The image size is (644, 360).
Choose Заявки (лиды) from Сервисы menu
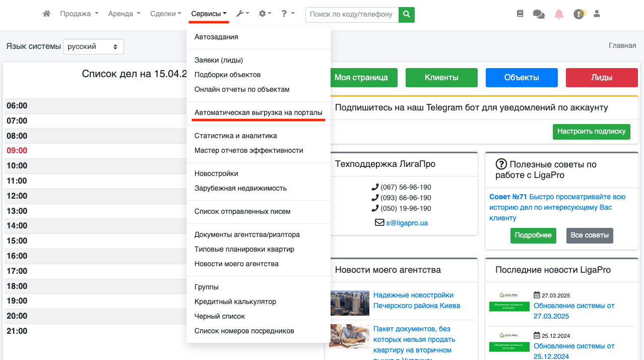219,60
